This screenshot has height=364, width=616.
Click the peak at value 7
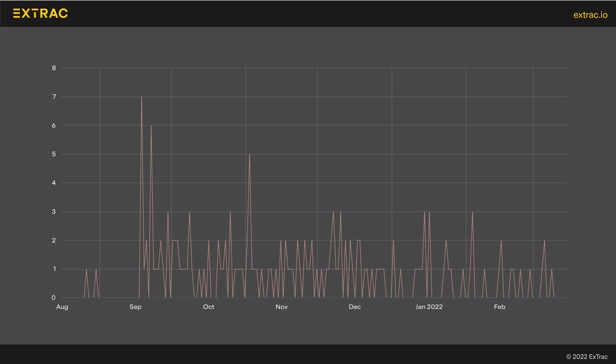tap(141, 97)
